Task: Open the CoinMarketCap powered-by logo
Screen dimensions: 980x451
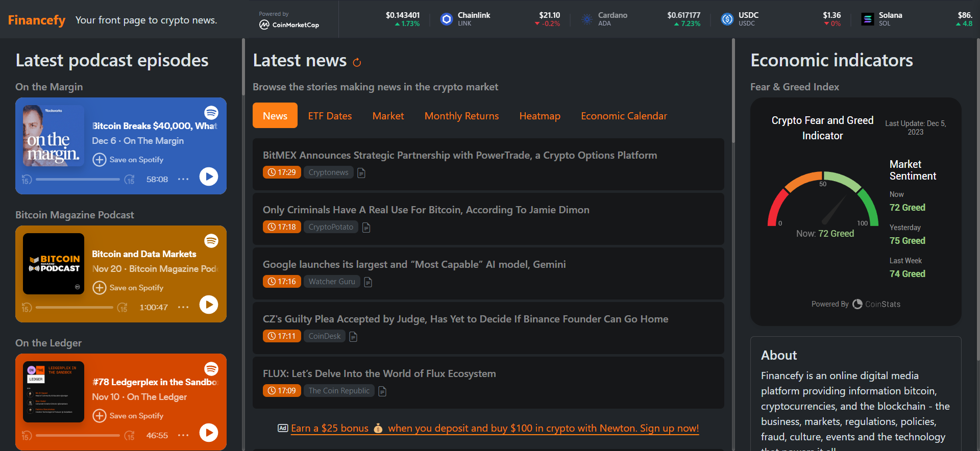Action: click(x=289, y=24)
